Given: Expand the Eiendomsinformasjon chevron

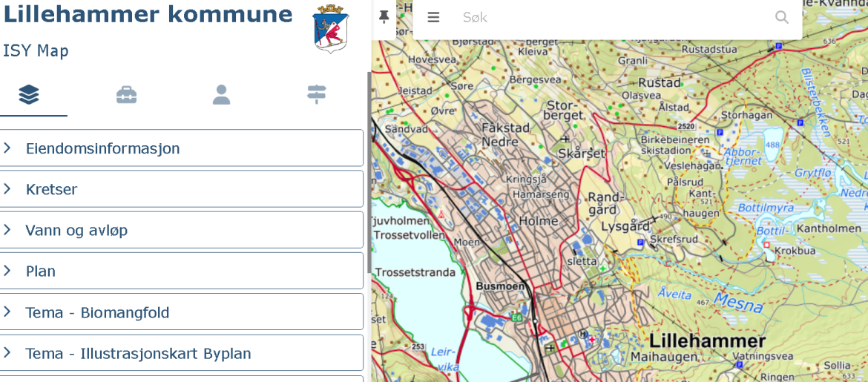Looking at the screenshot, I should coord(7,148).
